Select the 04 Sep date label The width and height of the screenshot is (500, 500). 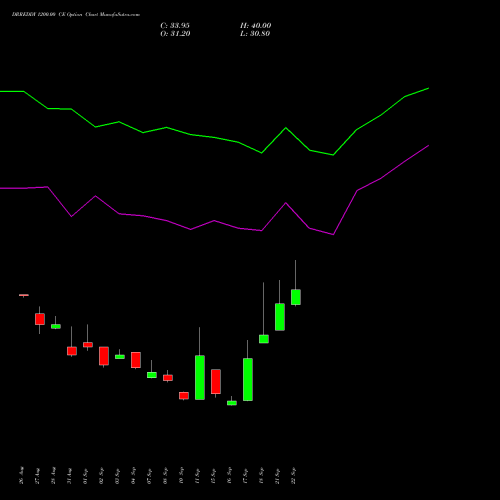point(134,476)
